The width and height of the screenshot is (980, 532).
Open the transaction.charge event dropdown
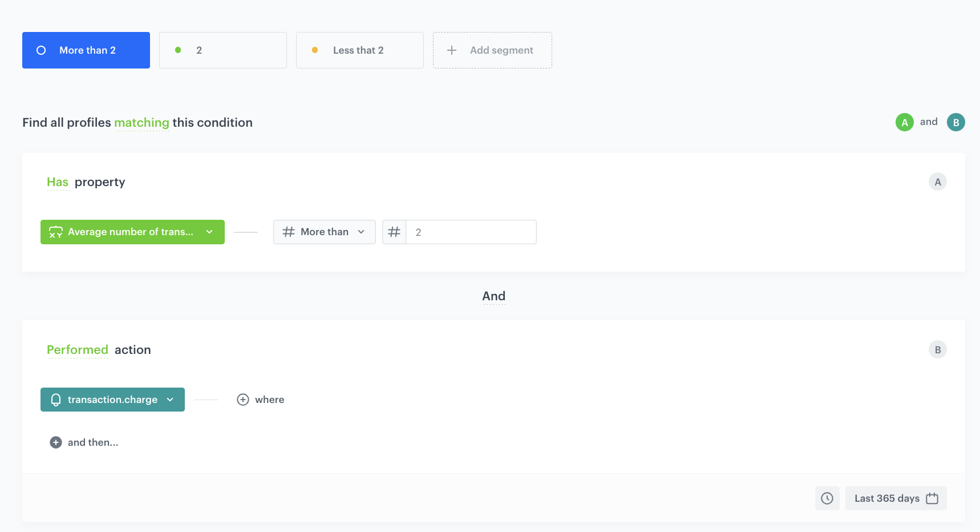coord(112,400)
